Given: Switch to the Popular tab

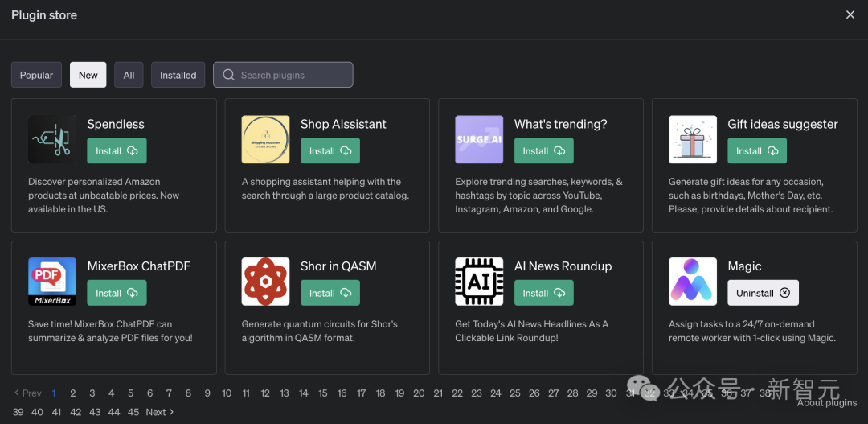Looking at the screenshot, I should 36,75.
